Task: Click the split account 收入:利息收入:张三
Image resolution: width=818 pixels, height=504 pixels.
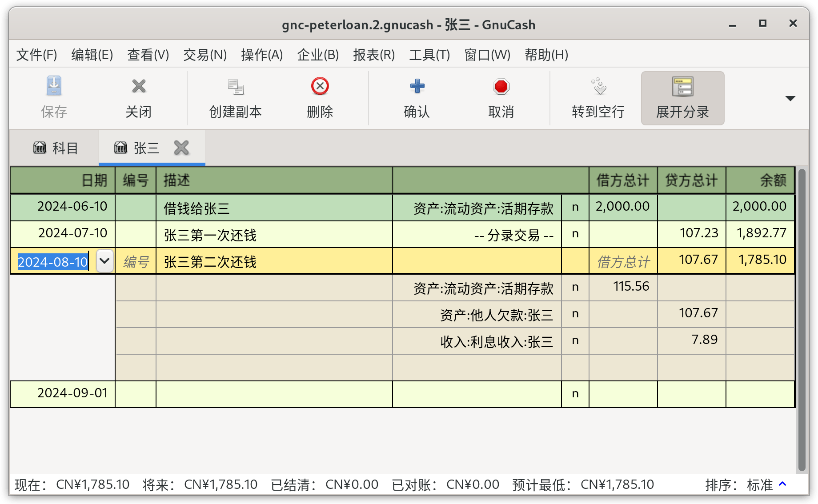Action: tap(477, 341)
